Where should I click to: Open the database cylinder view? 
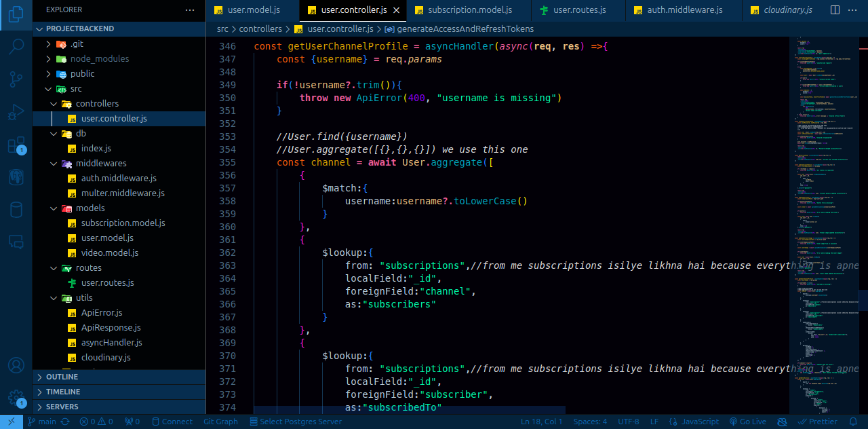(x=16, y=210)
